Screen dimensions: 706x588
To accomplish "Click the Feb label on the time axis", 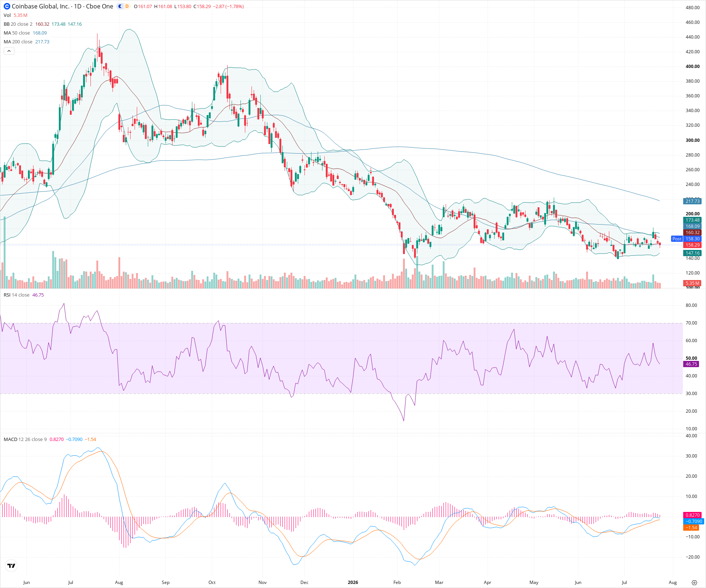I will tap(397, 582).
